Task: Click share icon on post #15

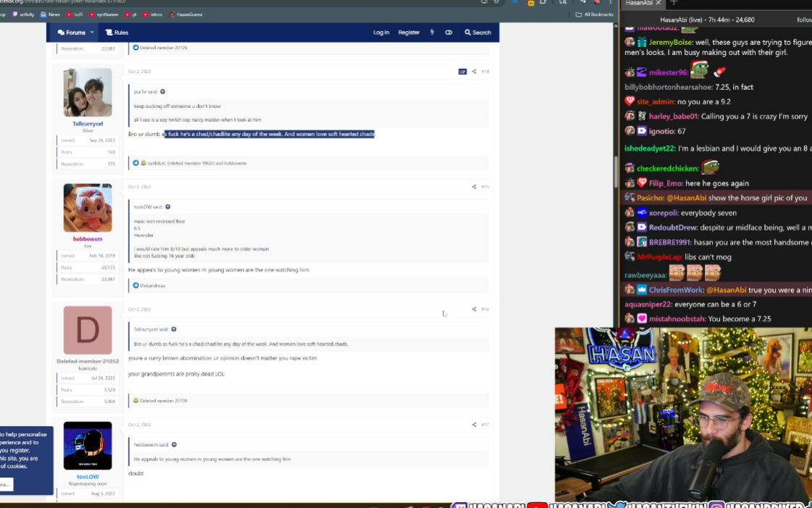Action: [474, 187]
